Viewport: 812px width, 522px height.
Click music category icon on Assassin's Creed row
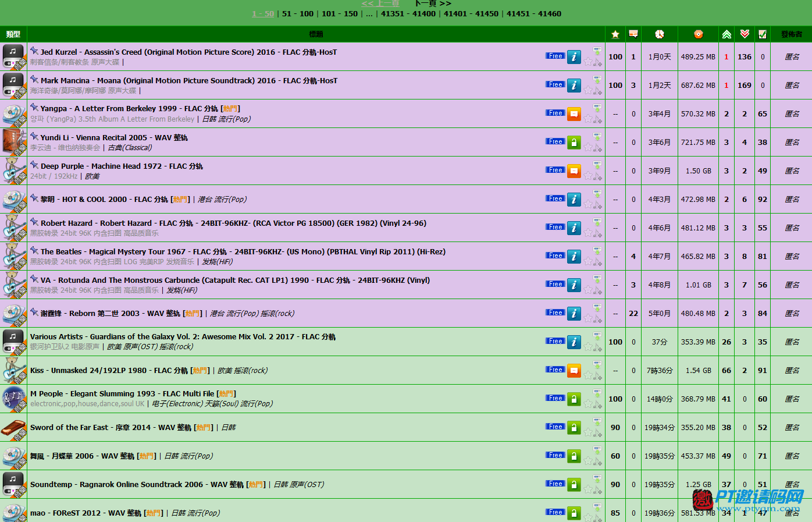point(13,56)
